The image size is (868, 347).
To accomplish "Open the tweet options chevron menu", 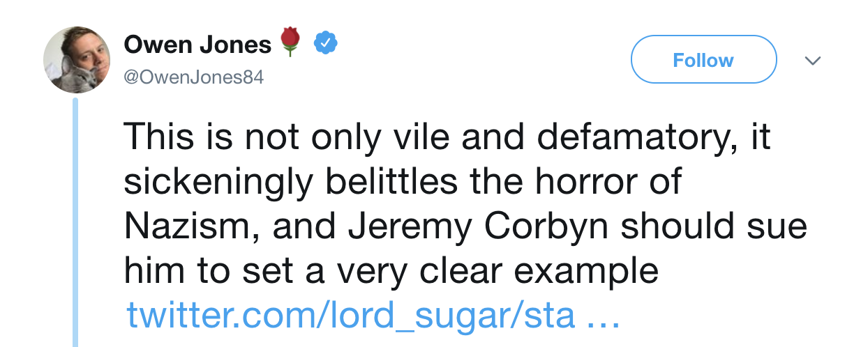I will 811,61.
